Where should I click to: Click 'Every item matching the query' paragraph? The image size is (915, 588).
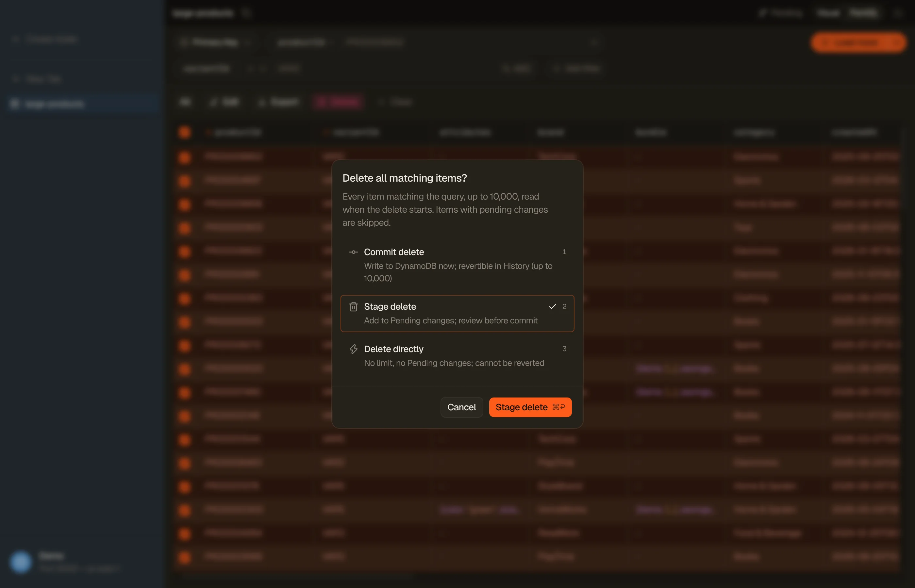tap(445, 209)
